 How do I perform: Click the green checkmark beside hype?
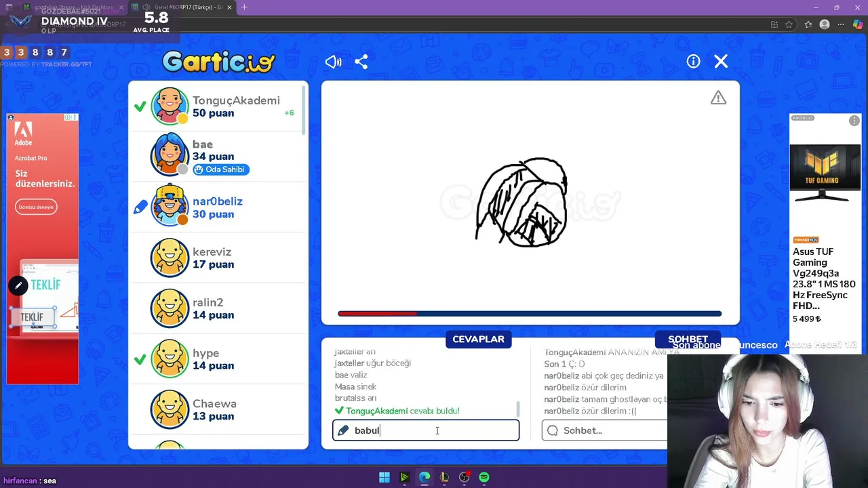point(140,359)
